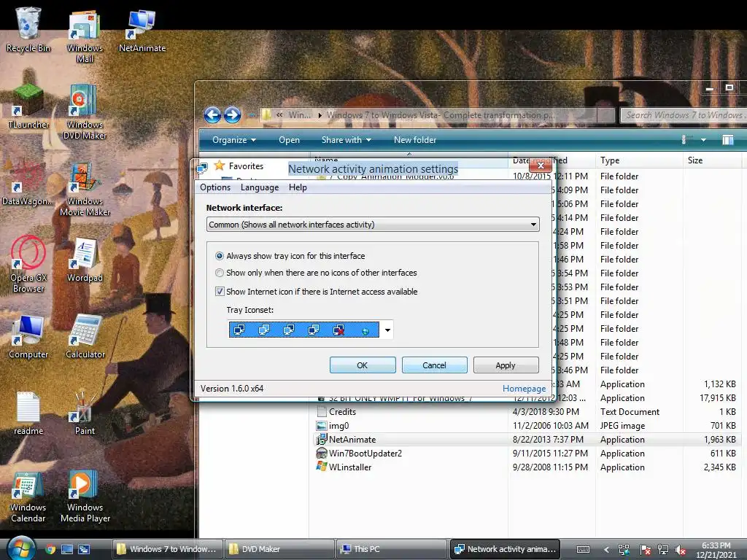The height and width of the screenshot is (560, 747).
Task: Close the Network activity settings dialog
Action: pyautogui.click(x=541, y=166)
